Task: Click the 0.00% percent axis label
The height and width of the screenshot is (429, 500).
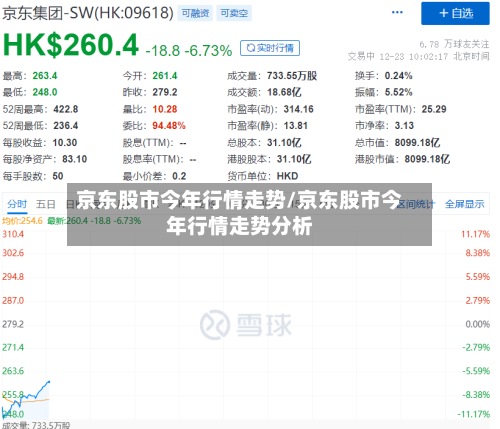Action: pos(477,324)
